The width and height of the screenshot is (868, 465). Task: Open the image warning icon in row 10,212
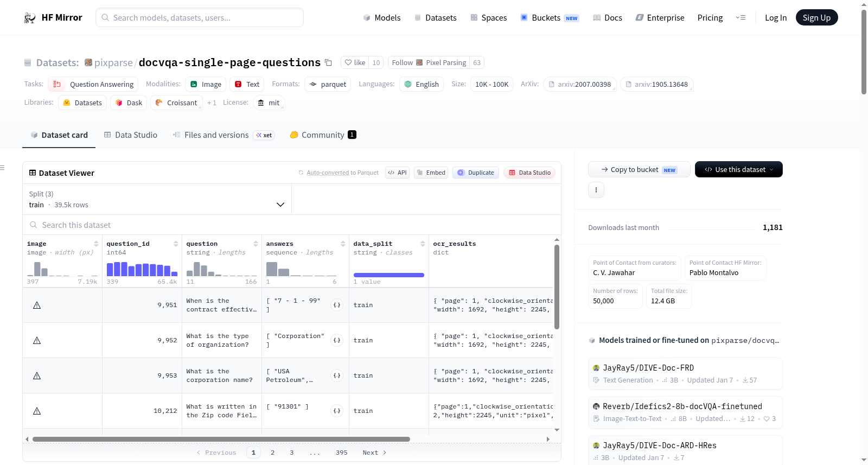pos(37,411)
